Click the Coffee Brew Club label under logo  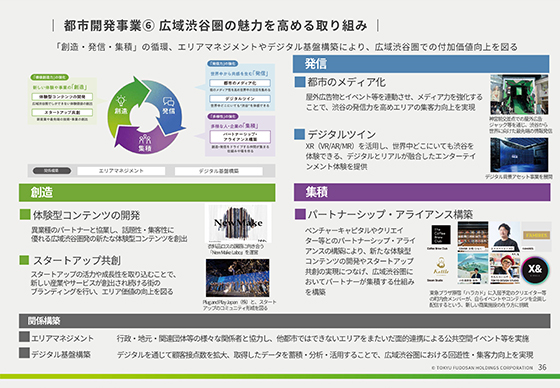(438, 248)
